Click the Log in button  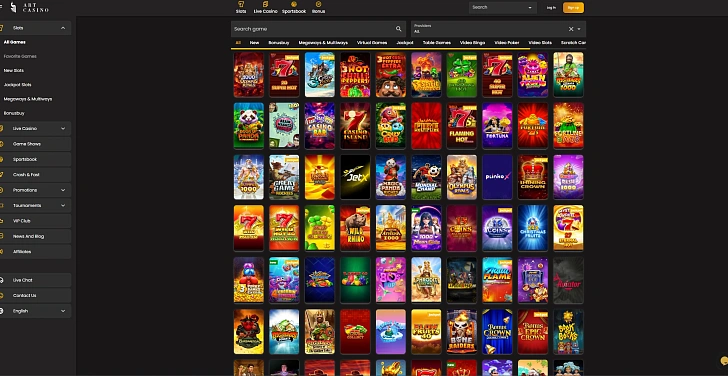(551, 7)
